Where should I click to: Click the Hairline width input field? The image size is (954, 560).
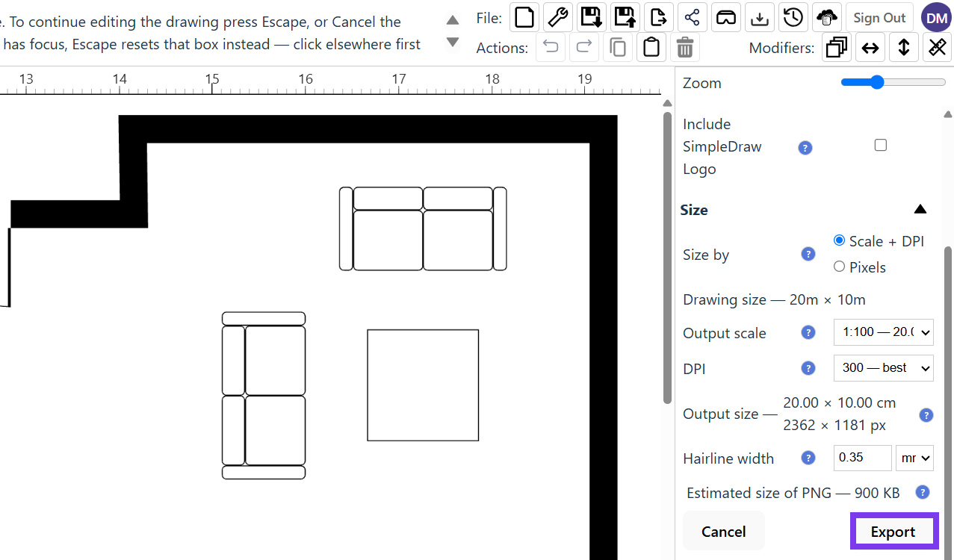pos(863,458)
